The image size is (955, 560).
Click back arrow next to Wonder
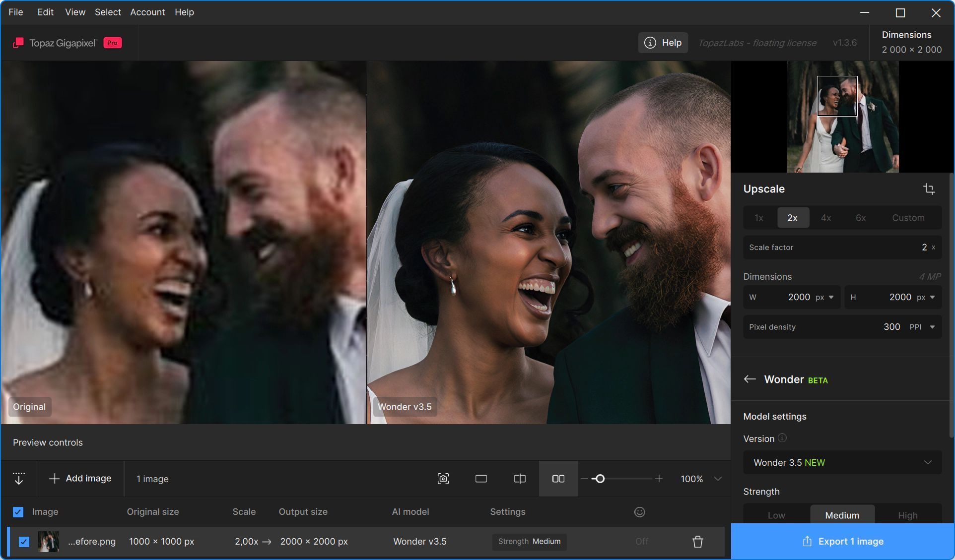coord(750,379)
